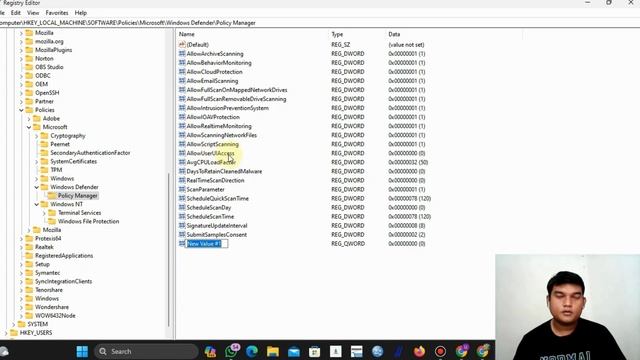Click the AllowUserUIAccess DWORD icon
Viewport: 640px width, 360px height.
[182, 153]
